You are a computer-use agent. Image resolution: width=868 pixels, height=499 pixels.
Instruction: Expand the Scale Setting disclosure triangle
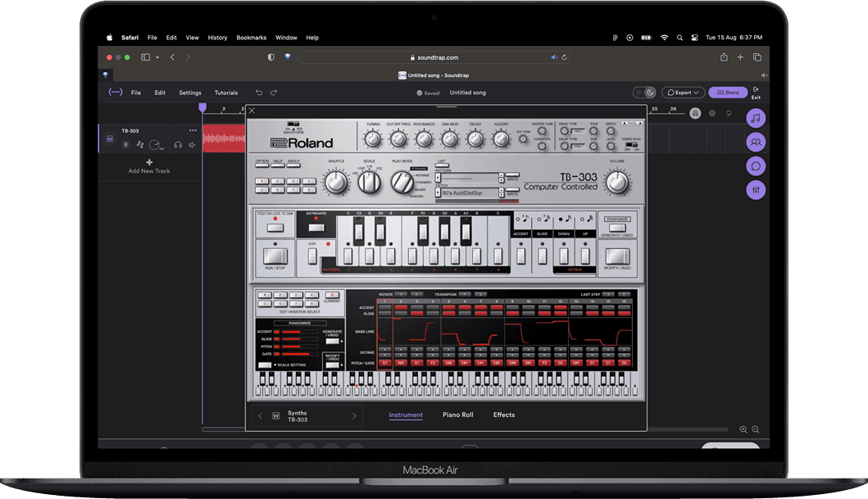click(276, 365)
